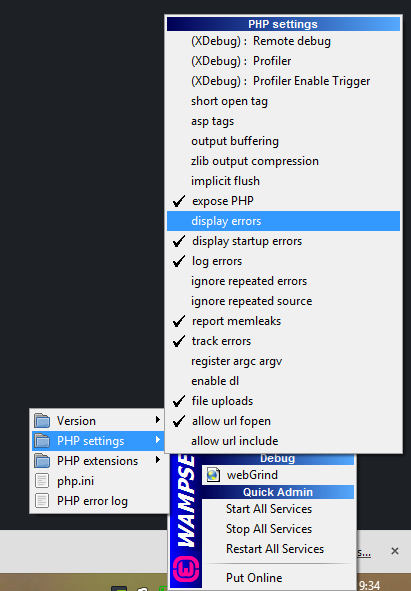Close the bottom bar with the X

(x=395, y=551)
